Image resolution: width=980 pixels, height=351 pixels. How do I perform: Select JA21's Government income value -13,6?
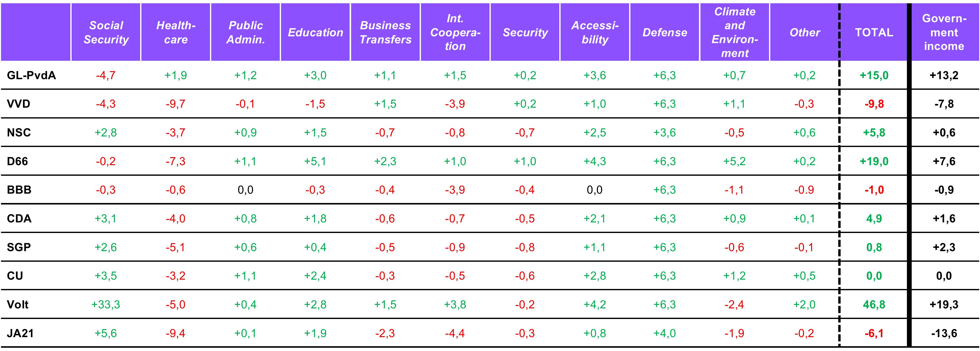944,334
